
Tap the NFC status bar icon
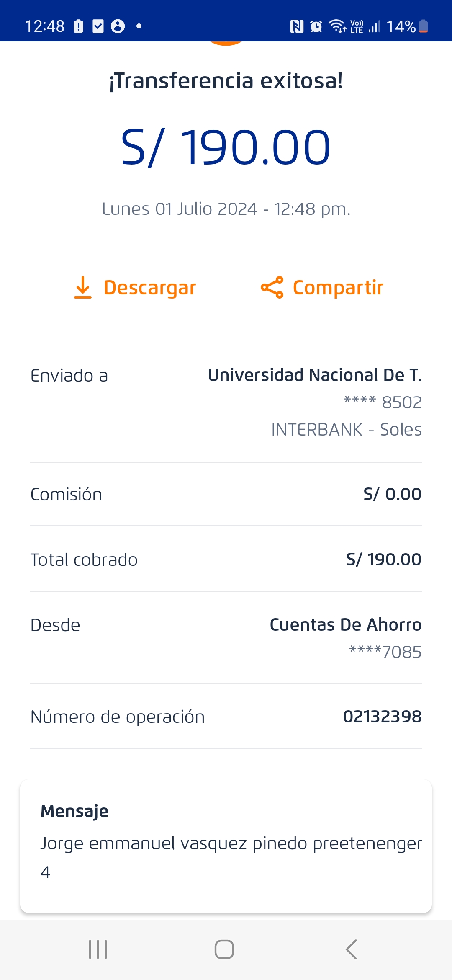[x=297, y=27]
